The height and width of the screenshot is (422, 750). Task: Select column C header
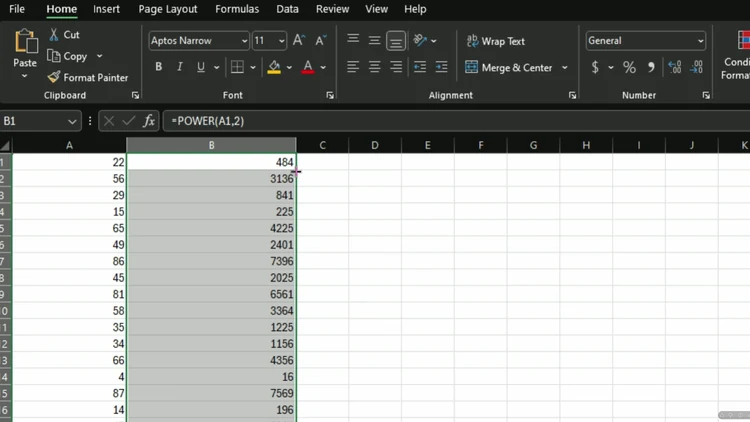coord(322,145)
